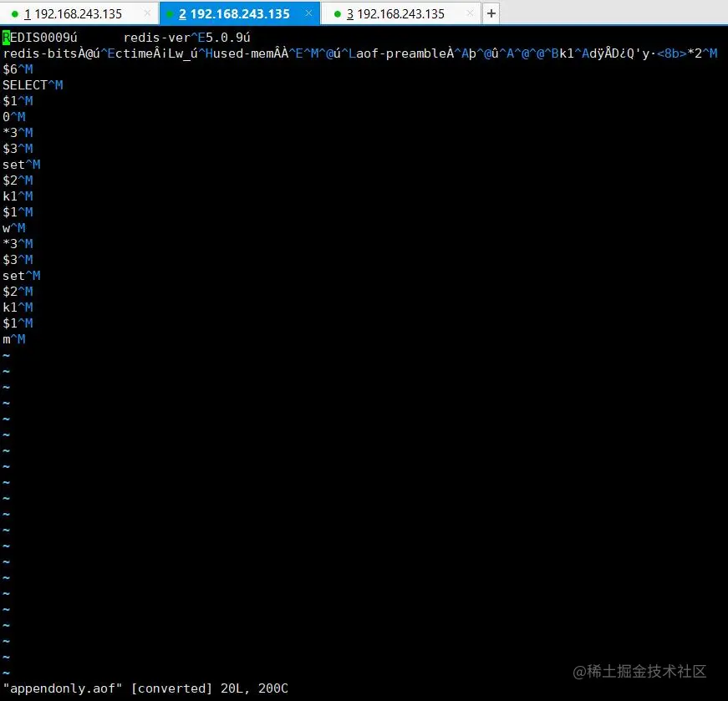Click green connection status dot of tab 3
The image size is (728, 701).
[338, 14]
